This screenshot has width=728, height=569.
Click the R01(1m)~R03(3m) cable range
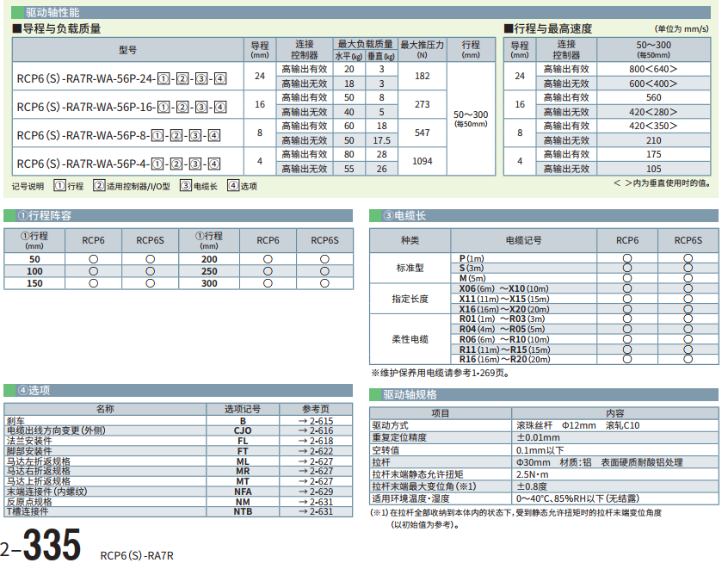502,319
